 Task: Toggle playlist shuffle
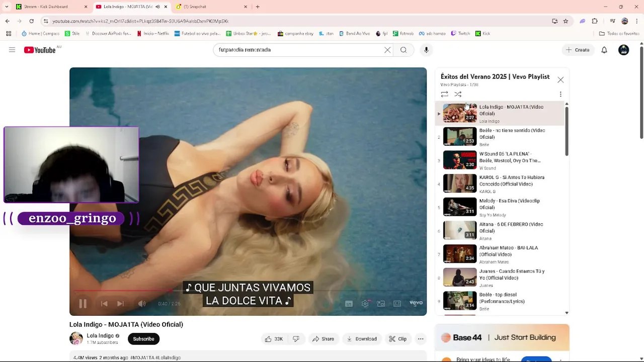click(x=458, y=94)
